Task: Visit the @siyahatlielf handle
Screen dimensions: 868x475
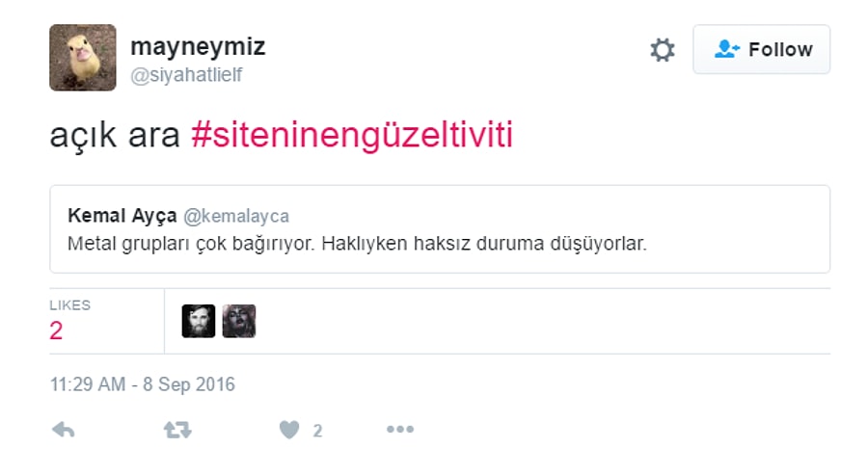Action: tap(186, 74)
